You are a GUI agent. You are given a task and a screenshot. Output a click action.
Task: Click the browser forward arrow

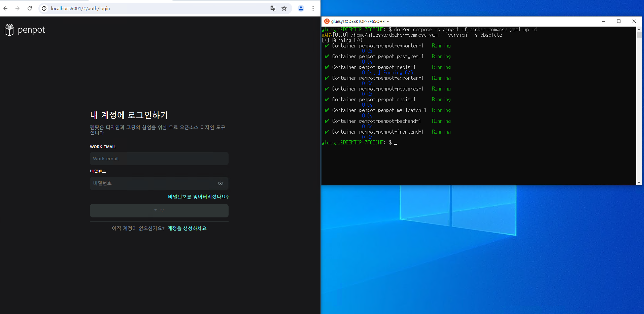tap(18, 8)
